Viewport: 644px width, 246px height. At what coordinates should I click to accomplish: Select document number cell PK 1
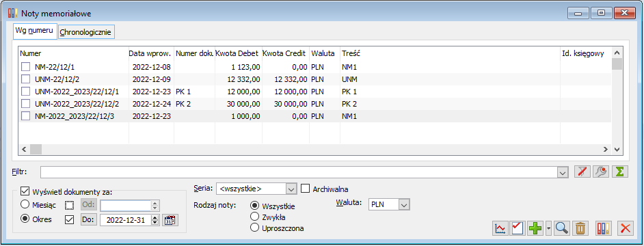click(x=194, y=91)
